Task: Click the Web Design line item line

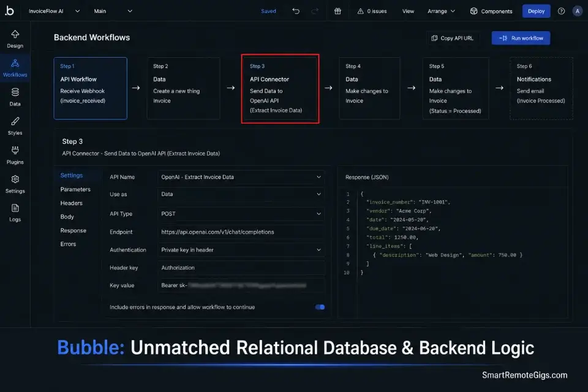Action: click(x=447, y=255)
